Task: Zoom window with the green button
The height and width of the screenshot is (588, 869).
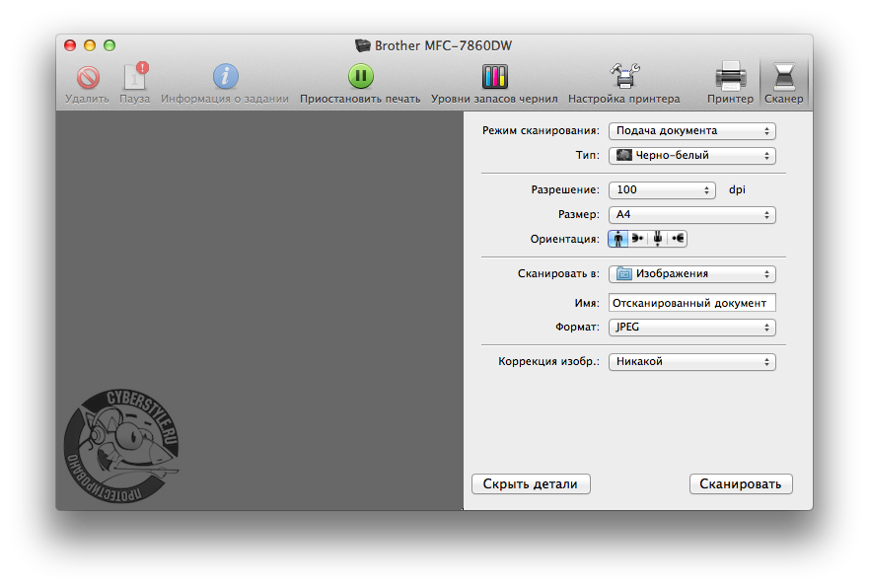Action: click(x=109, y=45)
